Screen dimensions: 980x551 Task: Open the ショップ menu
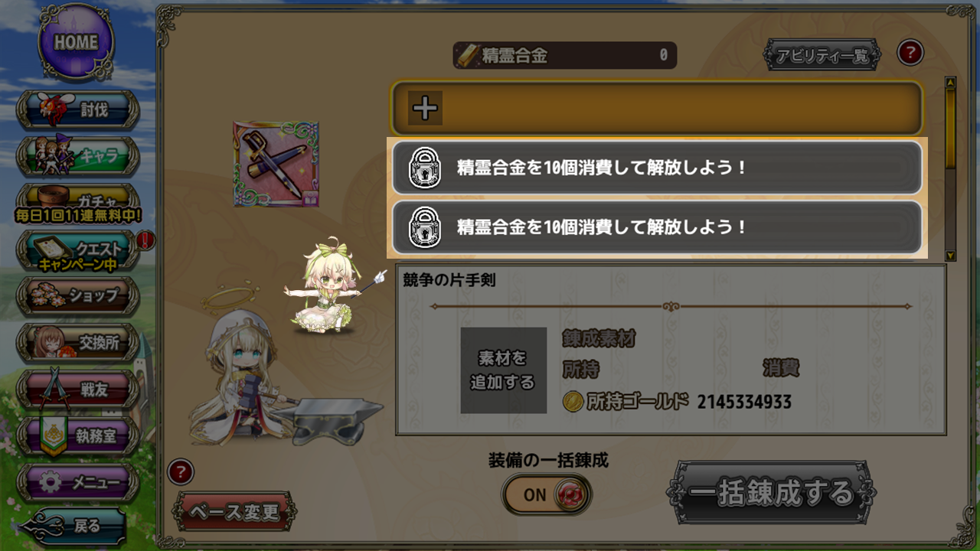click(79, 295)
